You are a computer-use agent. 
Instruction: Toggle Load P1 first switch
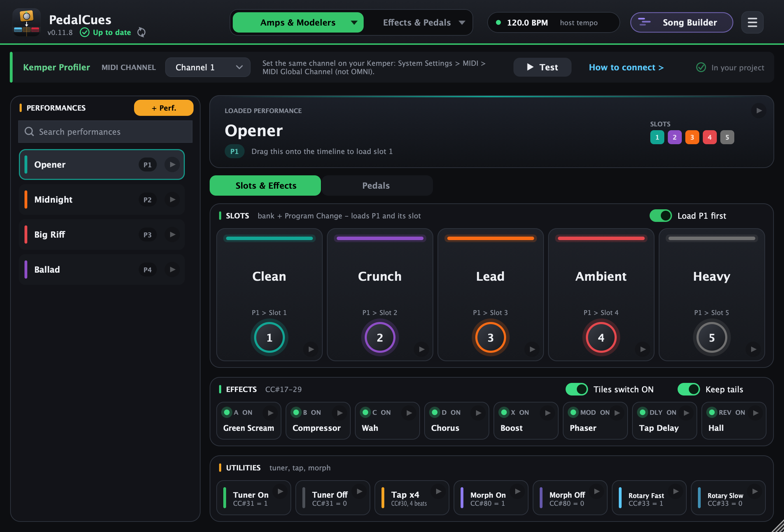[660, 216]
